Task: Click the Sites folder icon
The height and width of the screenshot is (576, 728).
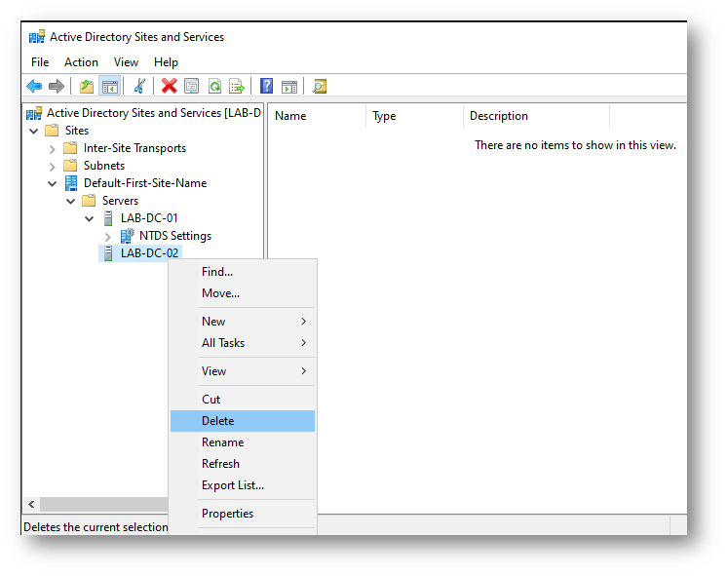Action: click(52, 131)
